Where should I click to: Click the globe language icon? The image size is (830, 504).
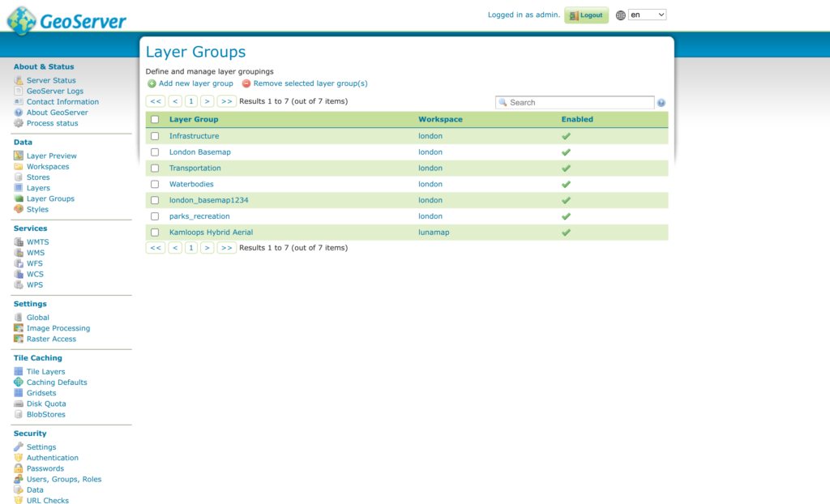[621, 15]
